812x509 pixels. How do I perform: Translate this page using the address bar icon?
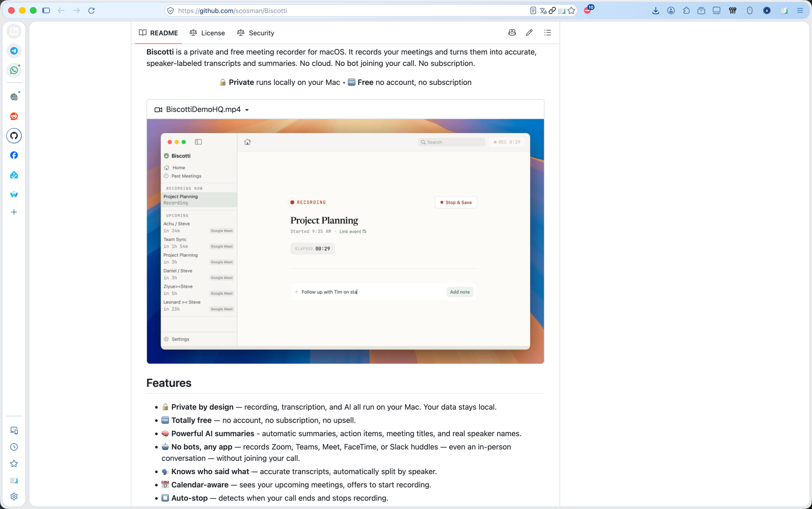543,10
